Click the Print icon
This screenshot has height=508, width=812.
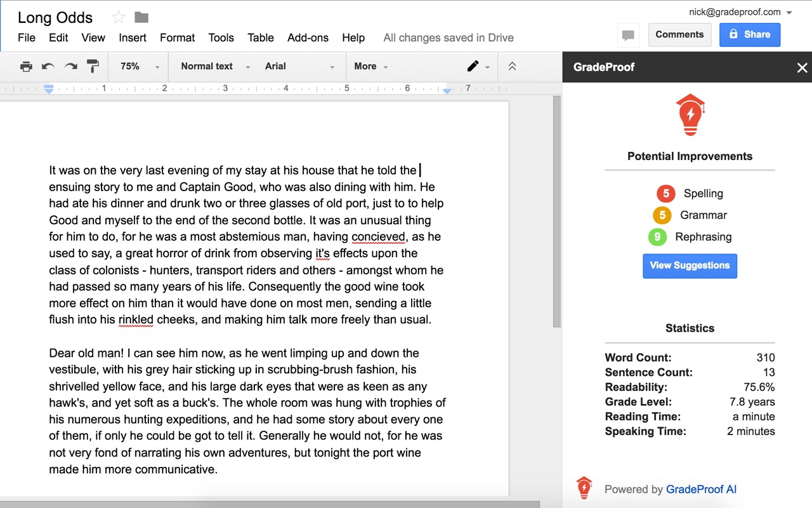click(x=26, y=66)
